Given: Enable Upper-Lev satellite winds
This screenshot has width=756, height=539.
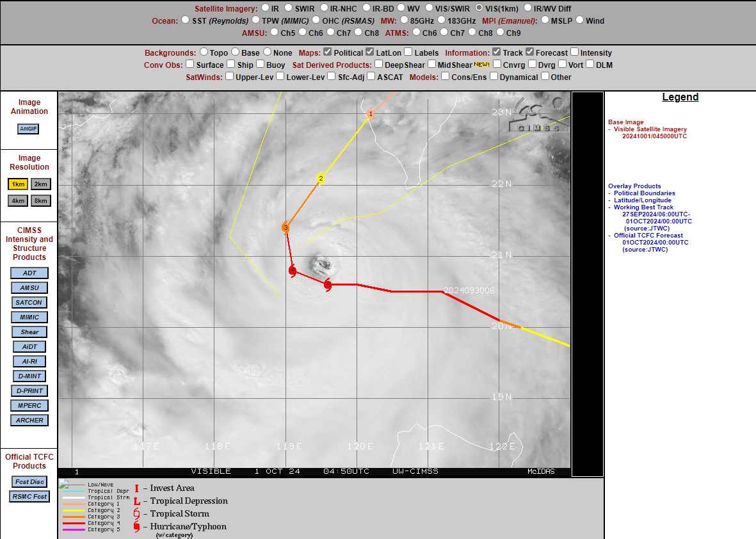Looking at the screenshot, I should tap(230, 76).
